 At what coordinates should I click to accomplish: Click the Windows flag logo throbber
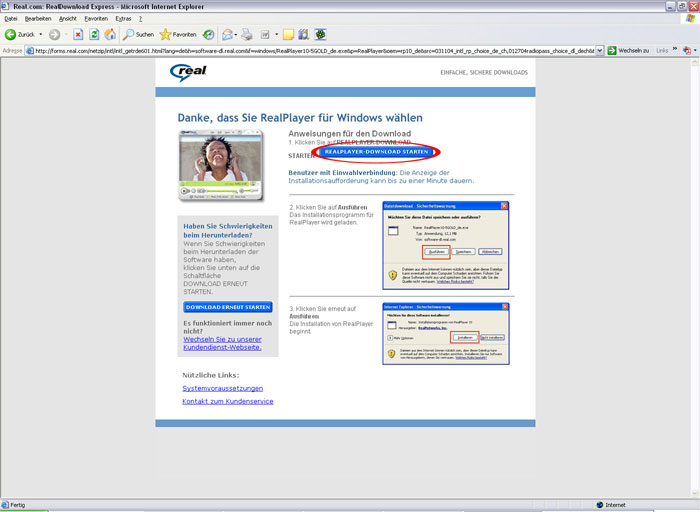691,18
